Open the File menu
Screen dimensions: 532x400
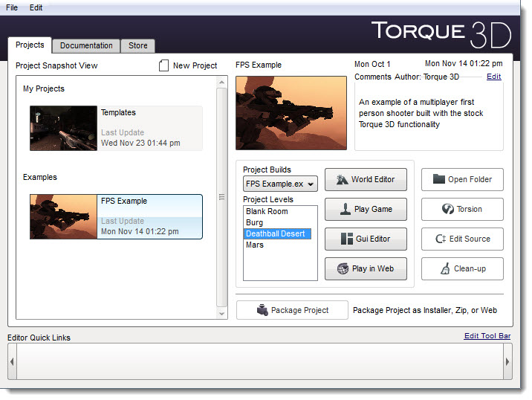point(12,7)
